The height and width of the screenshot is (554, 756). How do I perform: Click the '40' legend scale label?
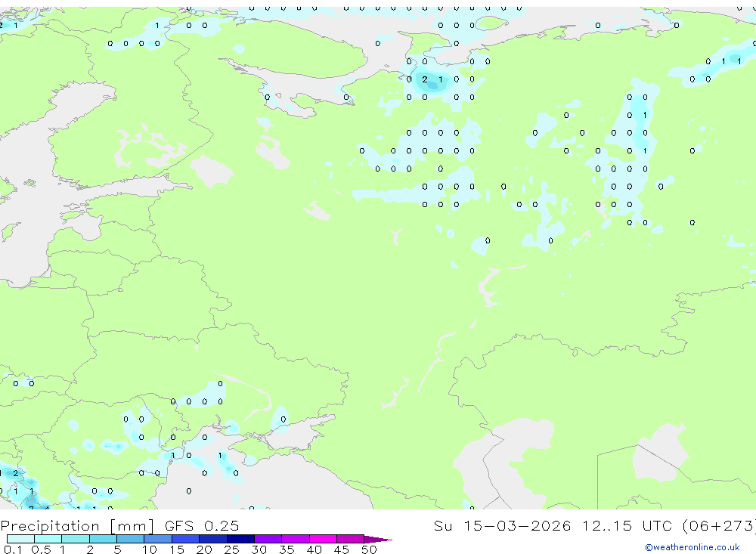click(x=314, y=549)
